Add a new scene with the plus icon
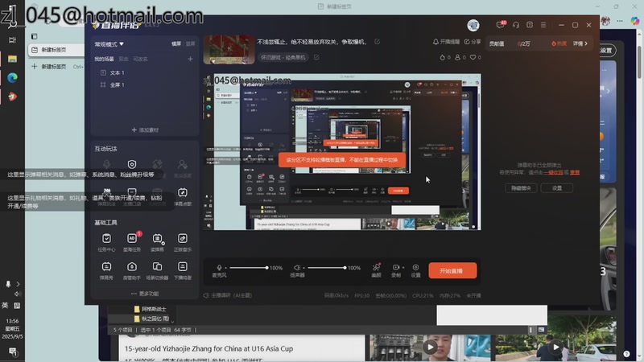 [x=190, y=59]
